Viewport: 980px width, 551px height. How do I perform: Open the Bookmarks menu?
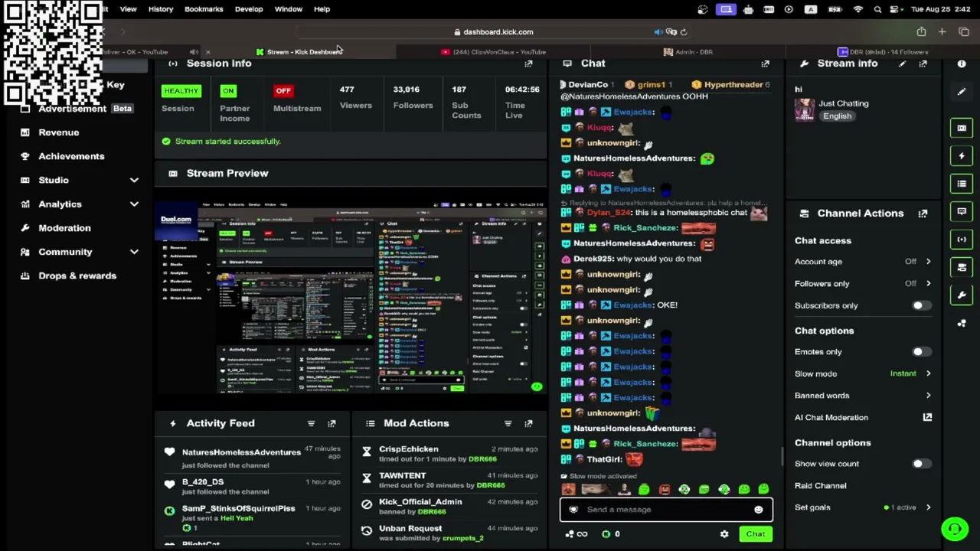coord(204,9)
